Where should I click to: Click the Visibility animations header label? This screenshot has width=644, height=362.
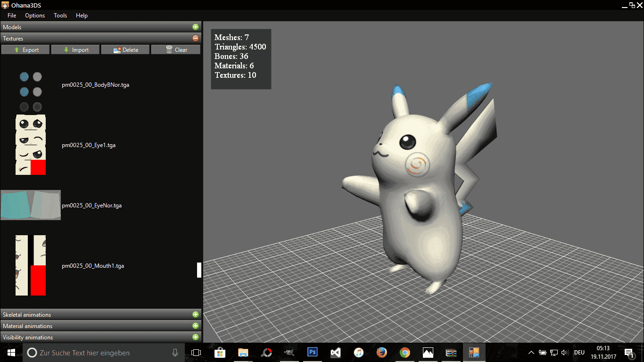coord(28,337)
